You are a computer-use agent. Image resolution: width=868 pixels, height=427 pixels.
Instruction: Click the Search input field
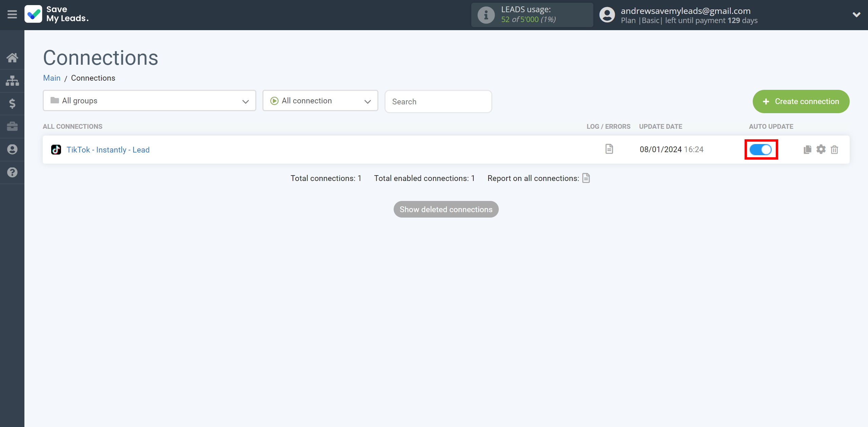[438, 101]
